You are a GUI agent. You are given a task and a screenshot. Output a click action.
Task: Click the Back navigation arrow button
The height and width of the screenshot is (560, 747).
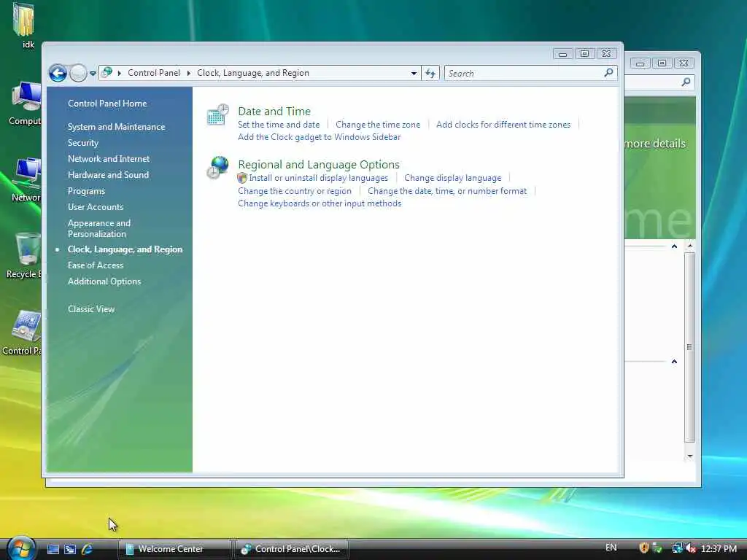point(58,74)
